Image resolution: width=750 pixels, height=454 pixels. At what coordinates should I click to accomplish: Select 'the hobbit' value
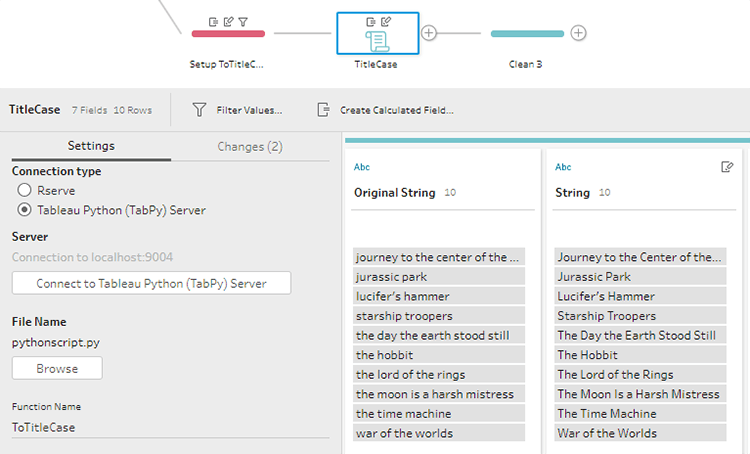(x=439, y=355)
